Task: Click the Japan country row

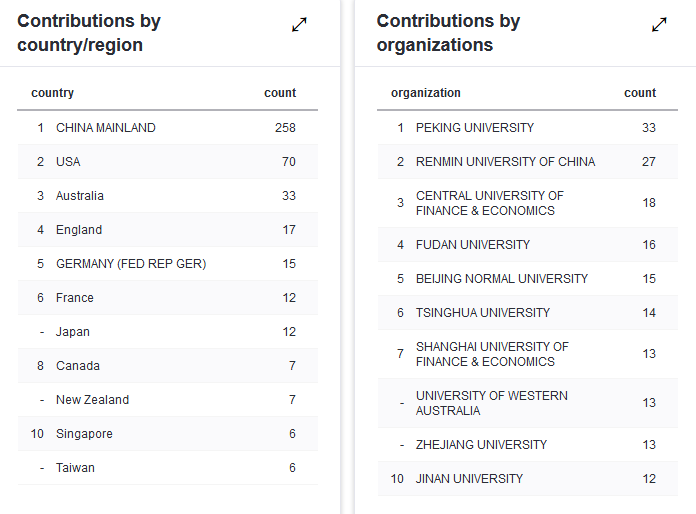Action: click(73, 332)
